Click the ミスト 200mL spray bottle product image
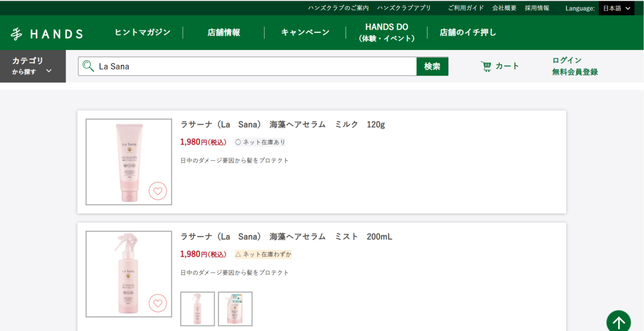Image resolution: width=644 pixels, height=331 pixels. click(129, 274)
